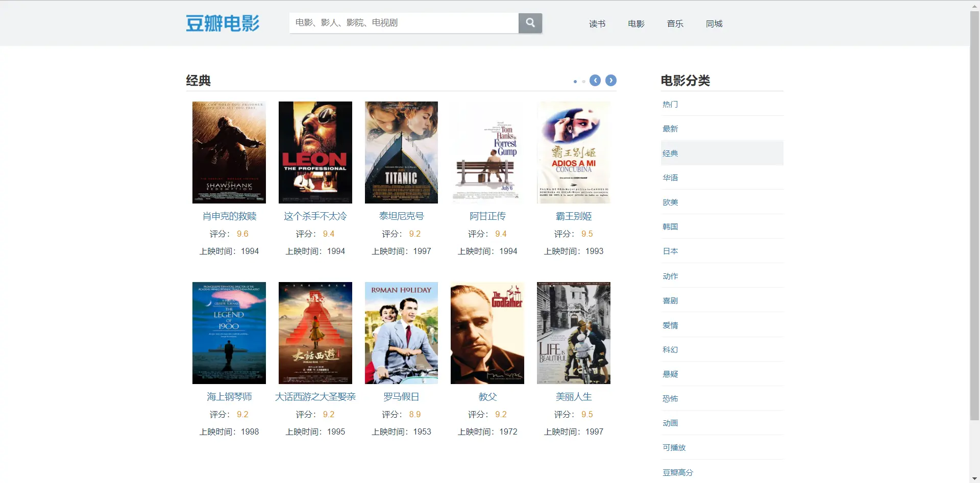Open the 同城 nav item

point(714,23)
